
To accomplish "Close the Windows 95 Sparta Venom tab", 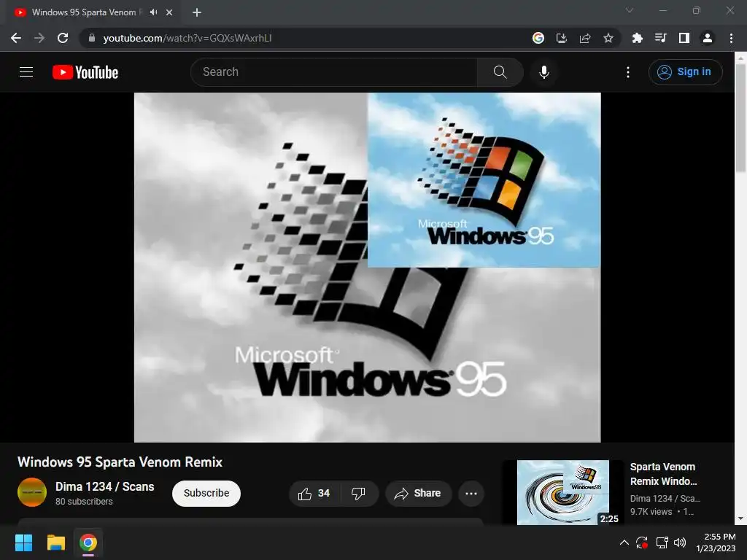I will [169, 12].
